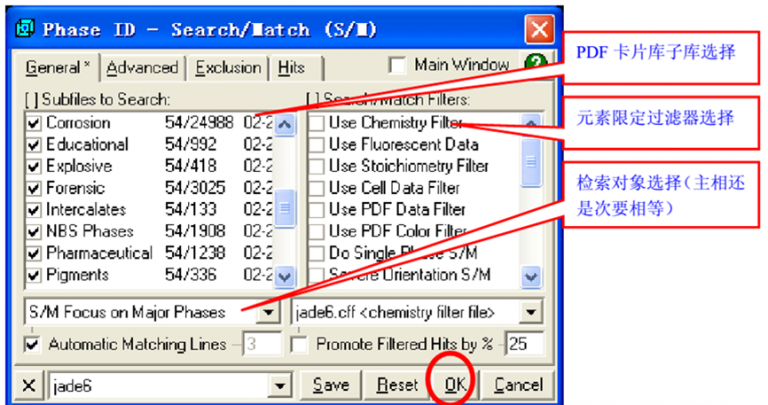This screenshot has height=405, width=768.
Task: Click the Promote Filtered Hits value field 25
Action: point(524,344)
